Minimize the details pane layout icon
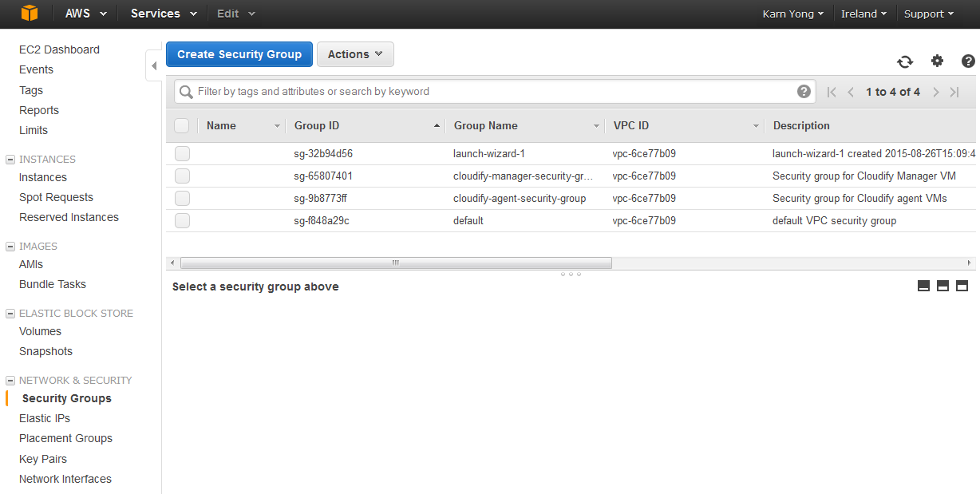Image resolution: width=980 pixels, height=494 pixels. click(x=923, y=286)
